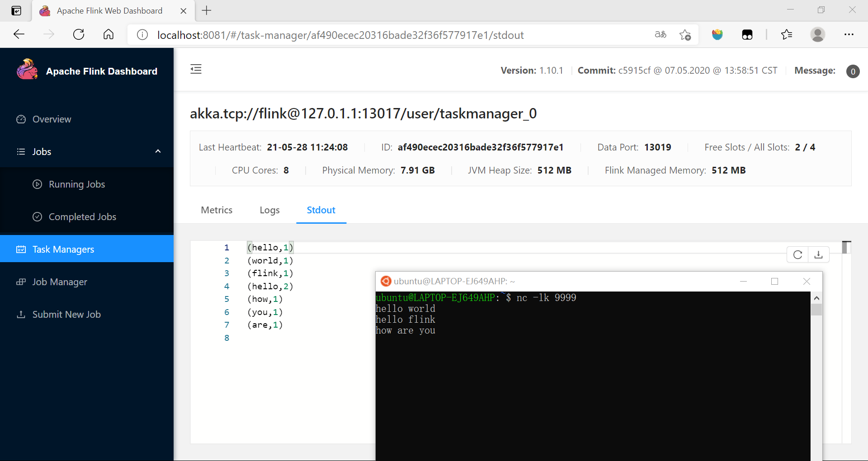Click the nc -lk 9999 command in terminal
This screenshot has height=461, width=868.
pyautogui.click(x=547, y=298)
